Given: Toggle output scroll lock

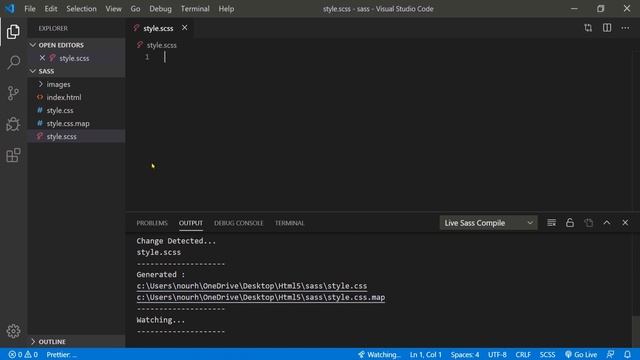Looking at the screenshot, I should click(570, 223).
